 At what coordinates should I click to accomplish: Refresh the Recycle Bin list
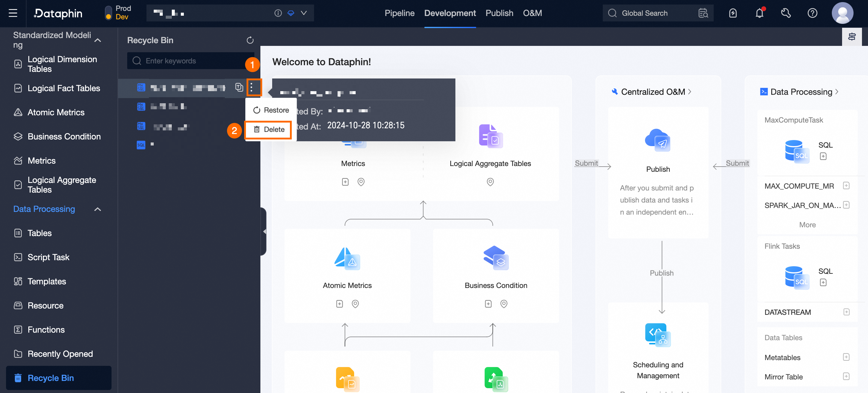(250, 40)
